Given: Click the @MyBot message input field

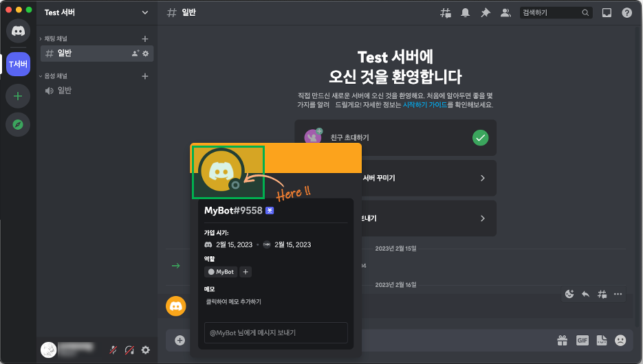Looking at the screenshot, I should [x=276, y=333].
